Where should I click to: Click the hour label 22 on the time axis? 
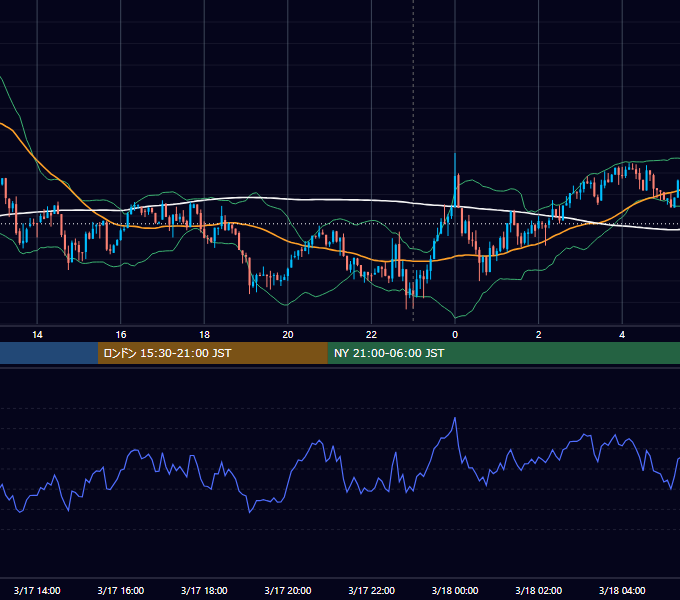point(371,335)
